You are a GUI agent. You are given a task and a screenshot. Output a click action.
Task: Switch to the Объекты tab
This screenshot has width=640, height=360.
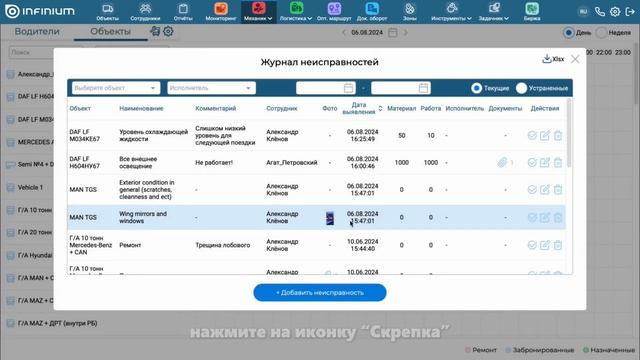click(x=110, y=31)
